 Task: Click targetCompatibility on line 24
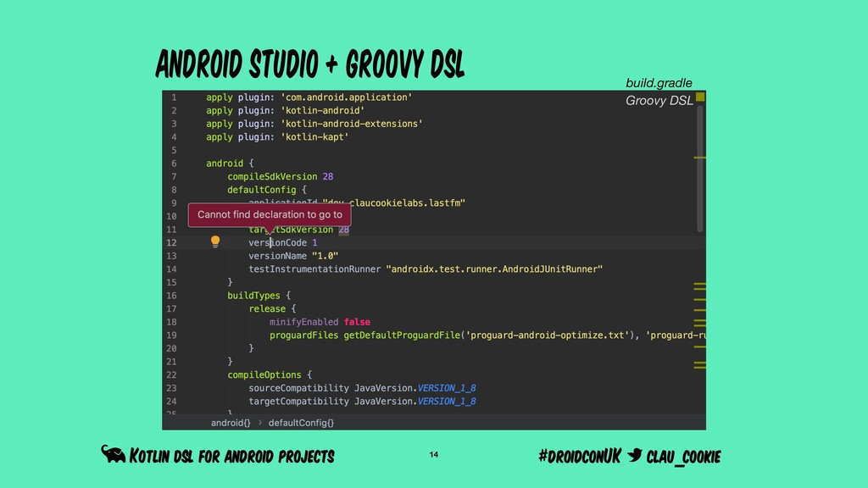click(x=299, y=401)
